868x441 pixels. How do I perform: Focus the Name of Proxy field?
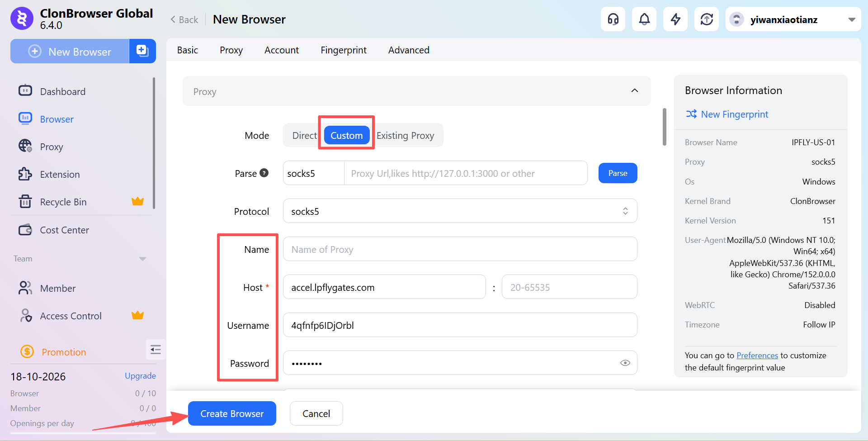click(x=460, y=249)
